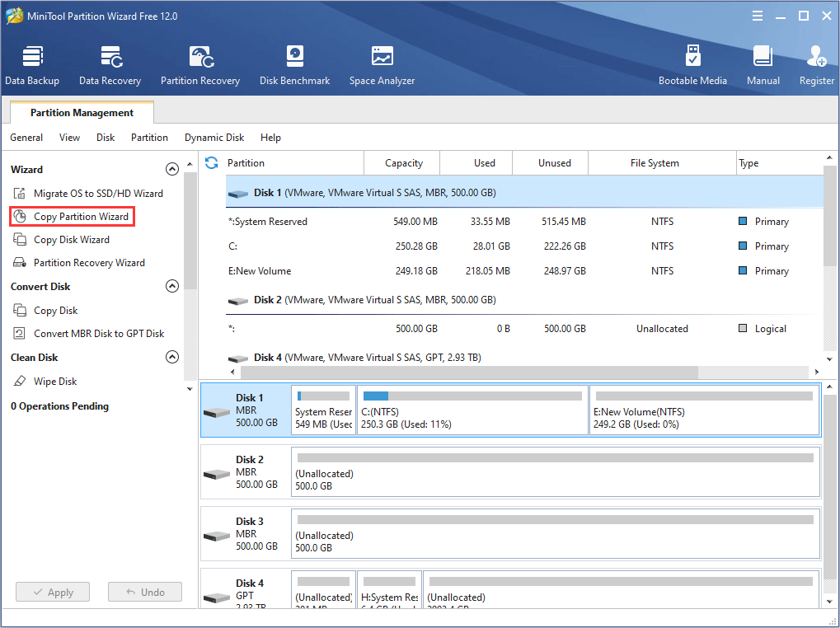The height and width of the screenshot is (628, 840).
Task: Click the Copy Disk icon under Convert Disk
Action: (19, 311)
